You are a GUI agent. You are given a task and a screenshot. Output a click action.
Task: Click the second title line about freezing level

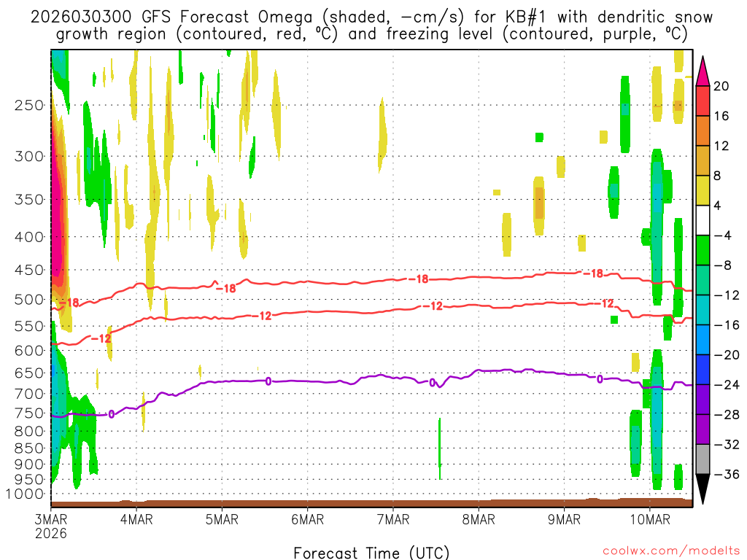[371, 34]
